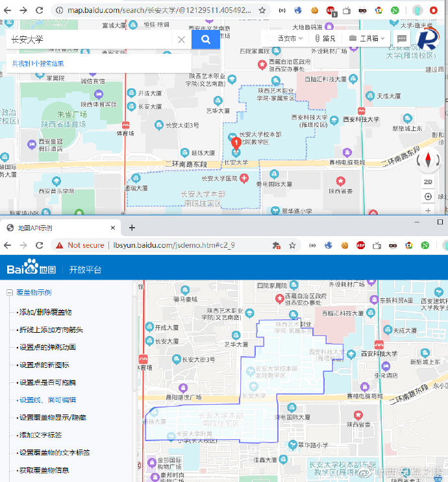
Task: Click the red number 1 result marker
Action: (x=236, y=143)
